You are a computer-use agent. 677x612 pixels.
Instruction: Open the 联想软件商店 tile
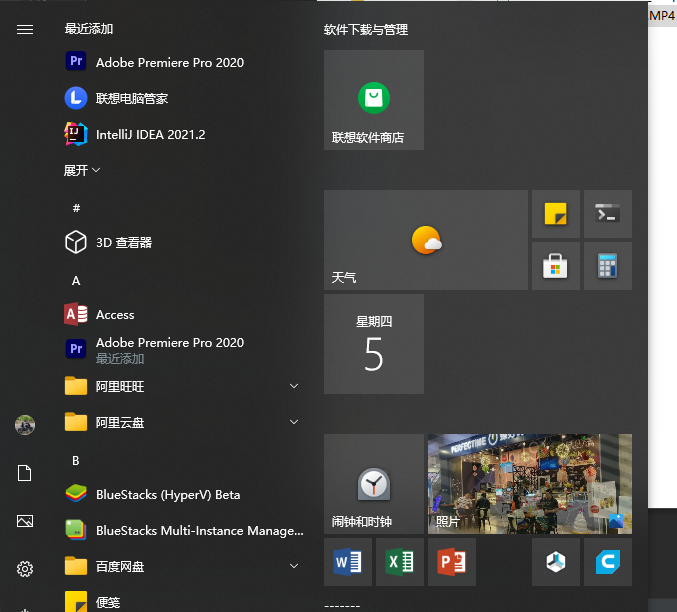click(x=374, y=100)
